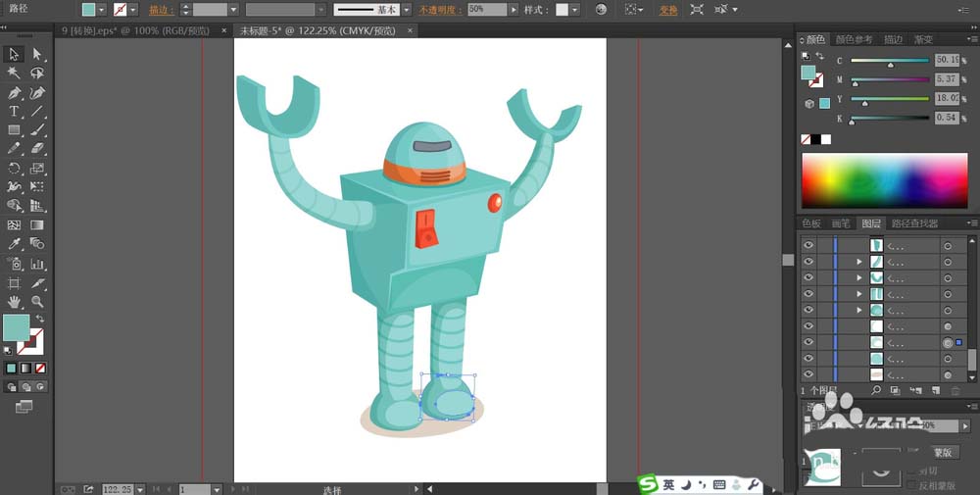Click the CMYK color spectrum bar

[x=884, y=180]
